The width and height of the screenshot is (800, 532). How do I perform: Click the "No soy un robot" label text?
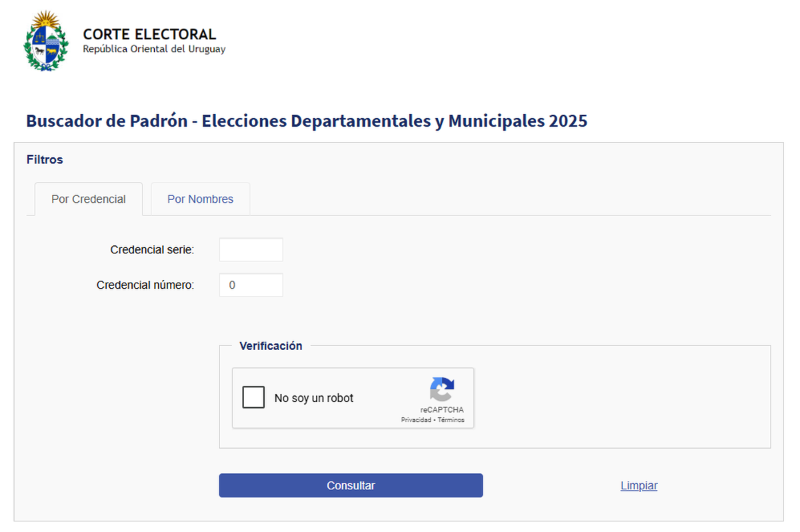tap(314, 398)
